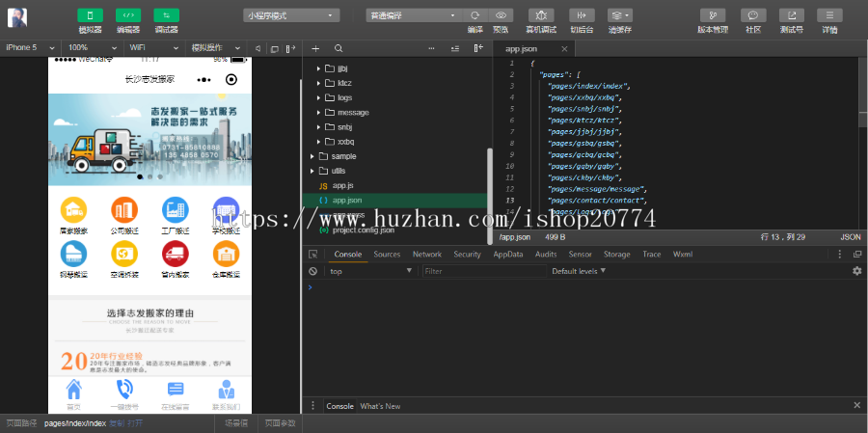Image resolution: width=868 pixels, height=433 pixels.
Task: Switch to the Wxml tab
Action: [683, 255]
